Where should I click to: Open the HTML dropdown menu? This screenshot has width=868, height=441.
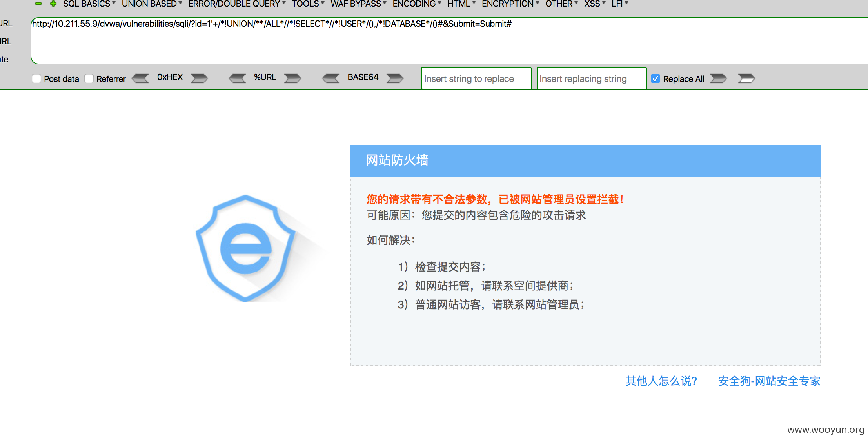[x=461, y=4]
